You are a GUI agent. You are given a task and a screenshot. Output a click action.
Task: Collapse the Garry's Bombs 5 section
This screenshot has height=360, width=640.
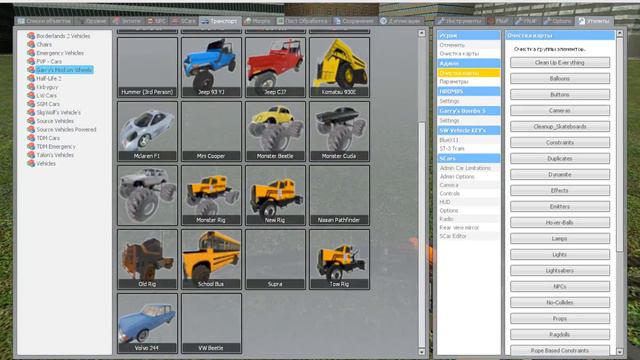pyautogui.click(x=469, y=111)
